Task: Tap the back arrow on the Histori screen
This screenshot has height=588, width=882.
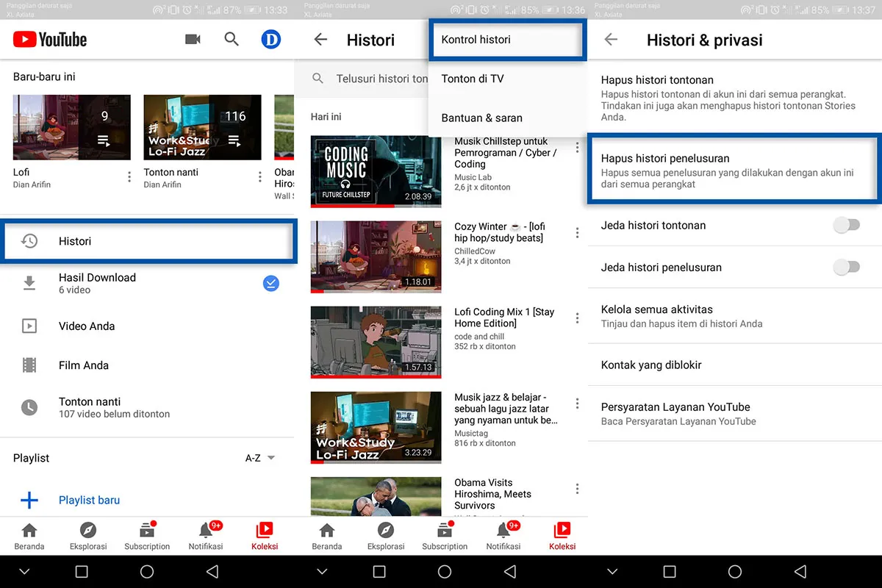Action: click(x=320, y=40)
